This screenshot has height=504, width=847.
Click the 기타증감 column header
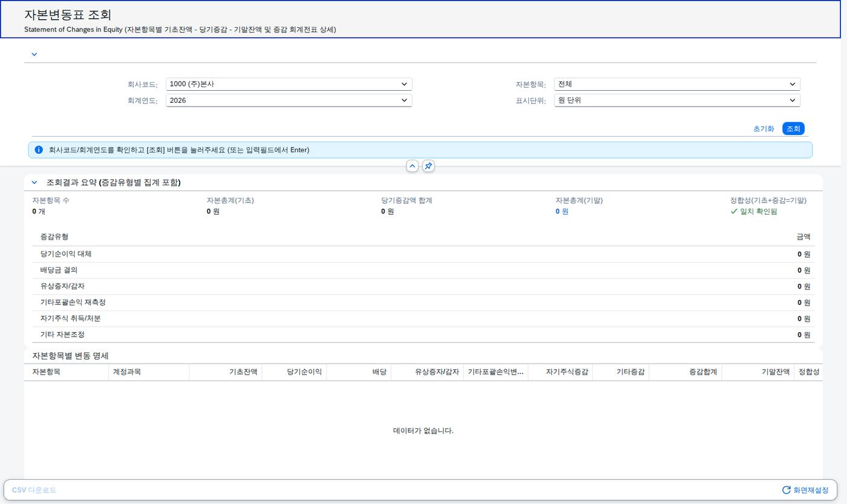(x=621, y=372)
